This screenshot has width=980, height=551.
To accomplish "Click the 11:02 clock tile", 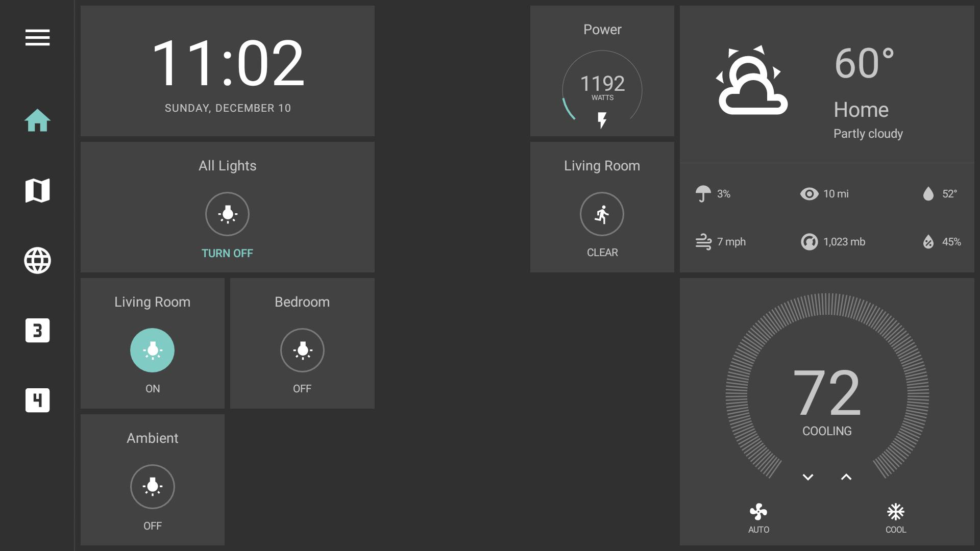I will [x=228, y=71].
